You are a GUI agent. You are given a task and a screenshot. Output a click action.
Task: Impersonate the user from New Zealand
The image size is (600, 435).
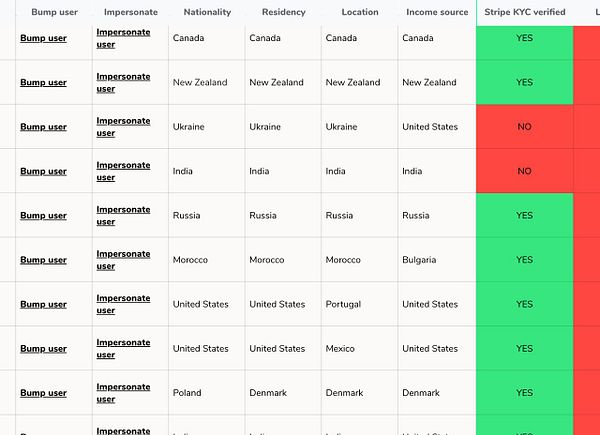point(123,82)
